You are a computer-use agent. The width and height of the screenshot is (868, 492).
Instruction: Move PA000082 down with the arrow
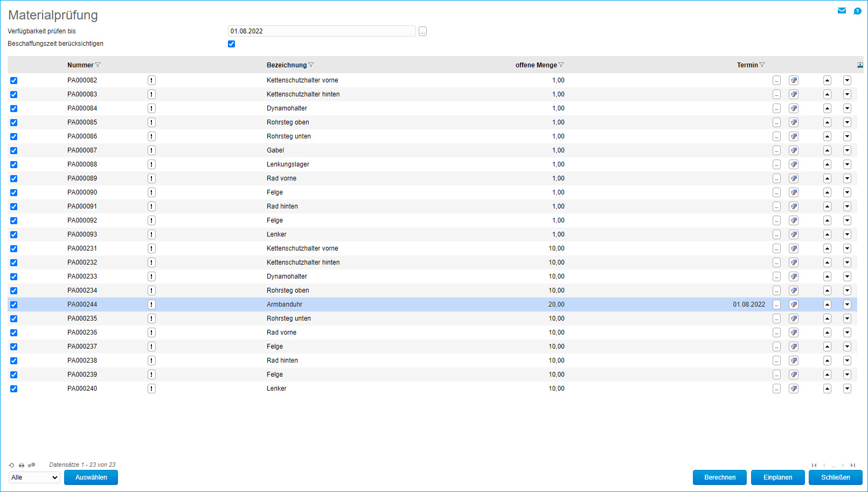tap(847, 80)
